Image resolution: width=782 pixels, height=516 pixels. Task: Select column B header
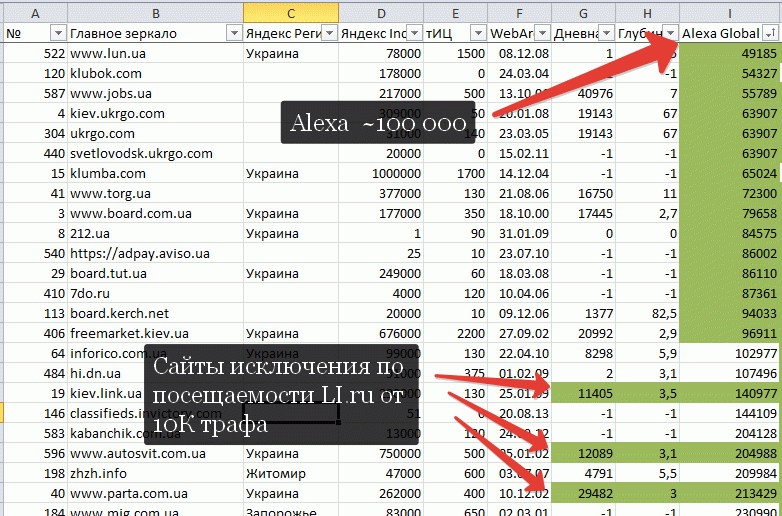click(x=156, y=13)
